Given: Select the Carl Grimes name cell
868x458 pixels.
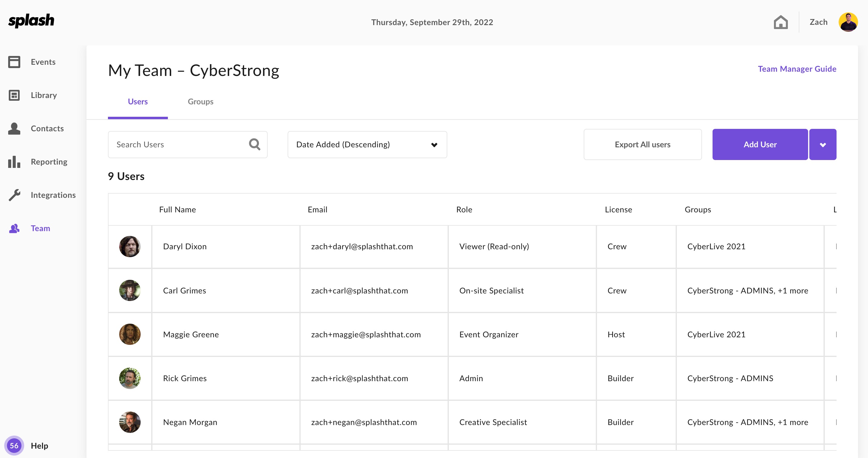Looking at the screenshot, I should tap(226, 290).
